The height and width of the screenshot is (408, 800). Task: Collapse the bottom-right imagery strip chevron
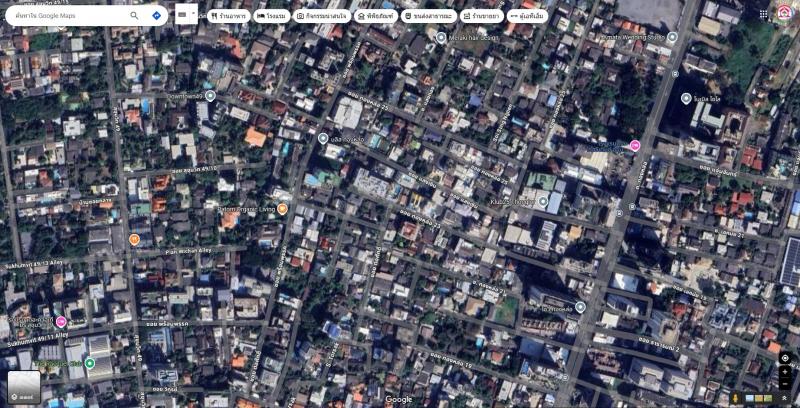(785, 399)
